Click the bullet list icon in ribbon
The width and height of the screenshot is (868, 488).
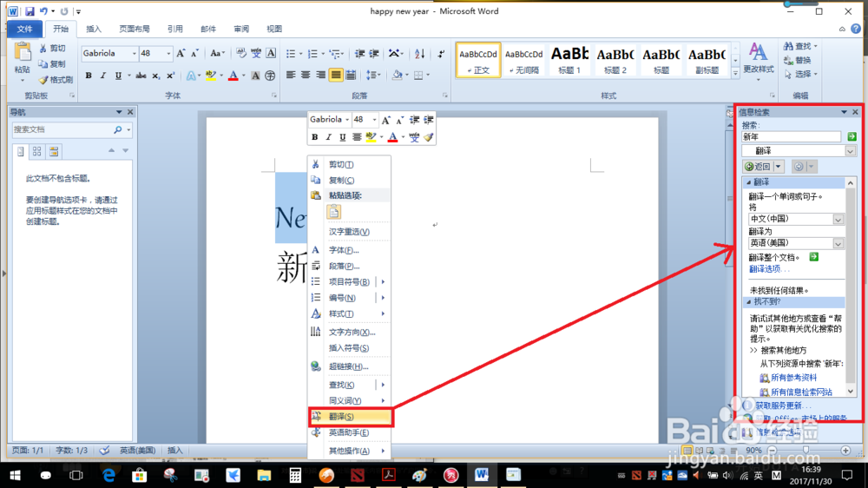tap(291, 54)
